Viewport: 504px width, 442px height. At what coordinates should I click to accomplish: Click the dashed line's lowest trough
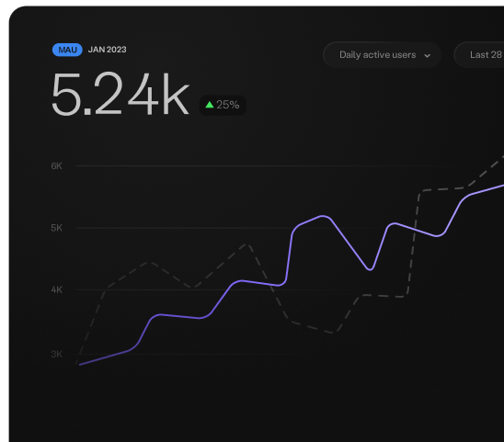[333, 332]
